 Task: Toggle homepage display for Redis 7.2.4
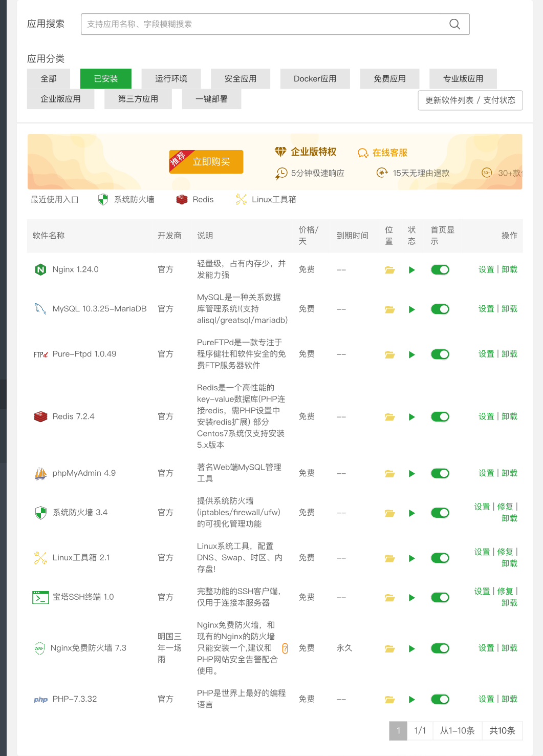[x=440, y=416]
